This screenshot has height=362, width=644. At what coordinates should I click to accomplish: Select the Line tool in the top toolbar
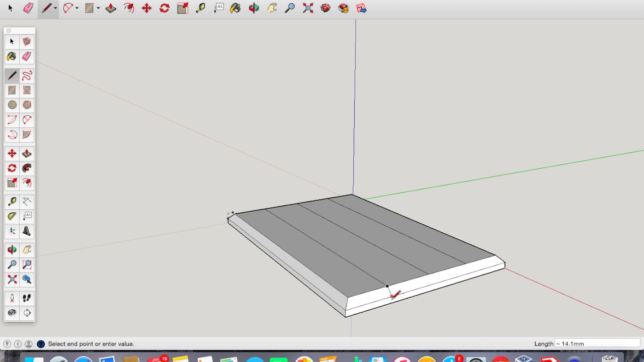(46, 8)
